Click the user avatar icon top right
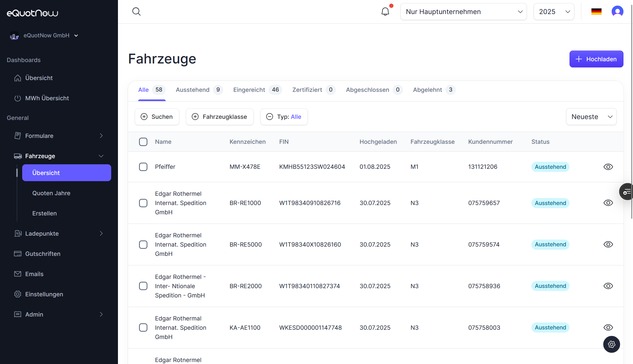Viewport: 633px width, 364px height. 617,12
